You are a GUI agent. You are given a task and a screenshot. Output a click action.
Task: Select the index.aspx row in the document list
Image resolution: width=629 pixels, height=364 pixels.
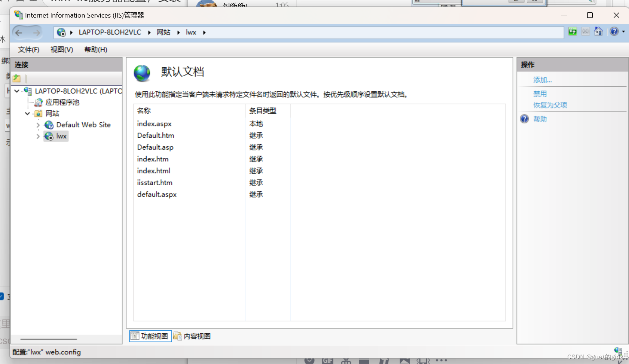[154, 124]
